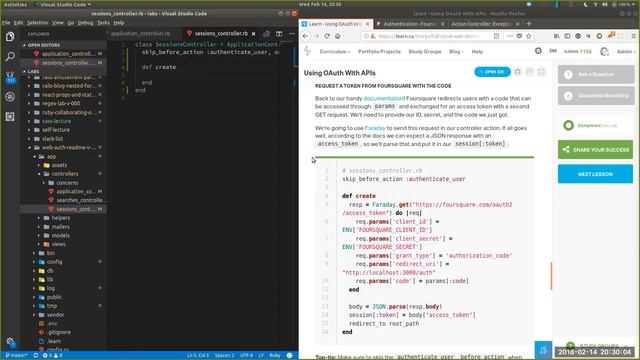The height and width of the screenshot is (360, 640).
Task: Click the feedback smiley in VS Code status bar
Action: 290,356
